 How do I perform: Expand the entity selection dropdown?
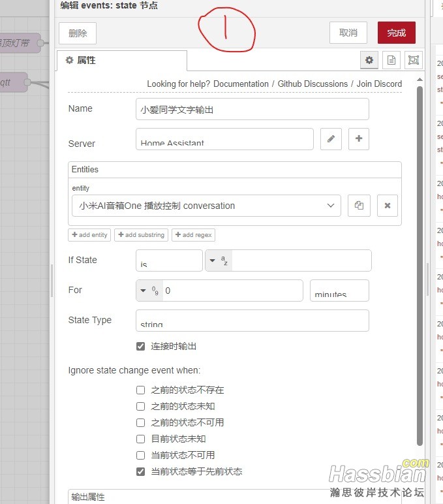[206, 206]
